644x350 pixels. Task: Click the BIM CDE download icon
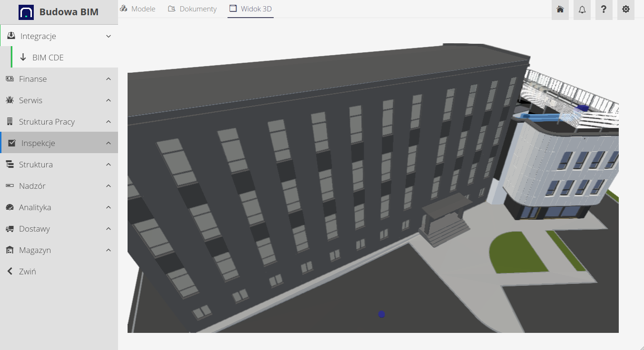coord(22,57)
